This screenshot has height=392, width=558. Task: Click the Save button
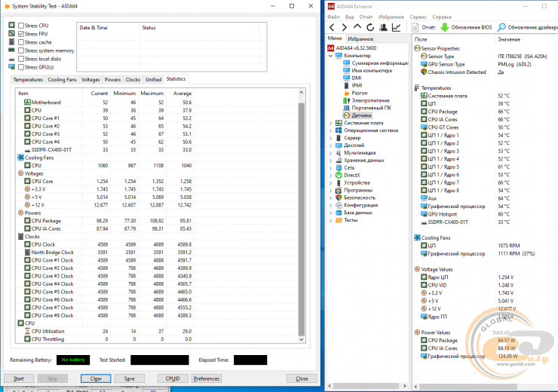(129, 378)
